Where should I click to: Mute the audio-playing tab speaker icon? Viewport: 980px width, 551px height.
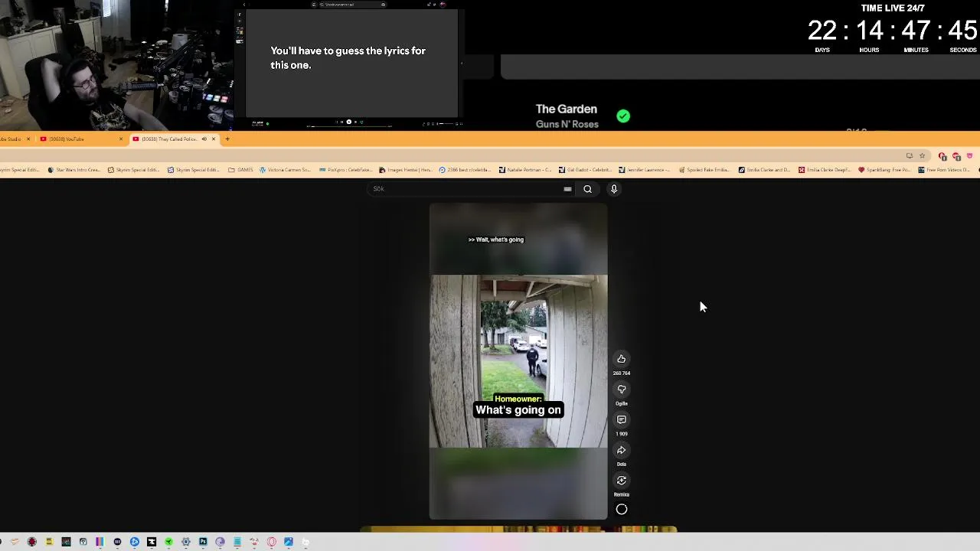pyautogui.click(x=204, y=139)
